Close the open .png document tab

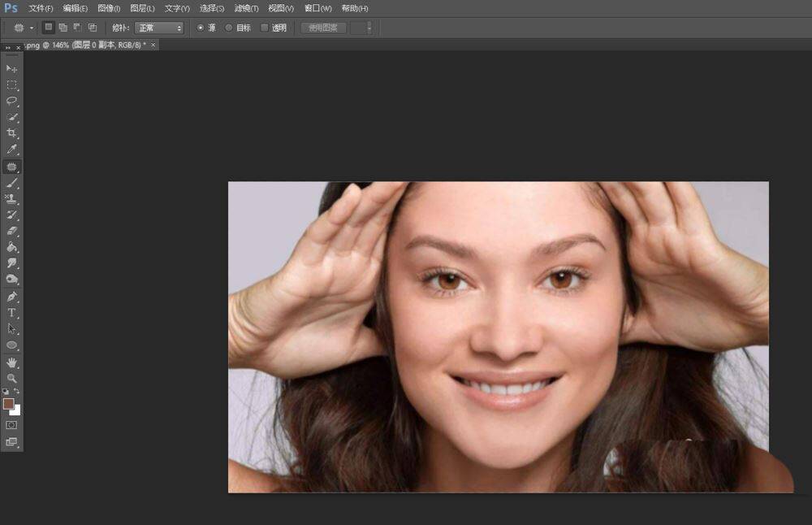(153, 46)
